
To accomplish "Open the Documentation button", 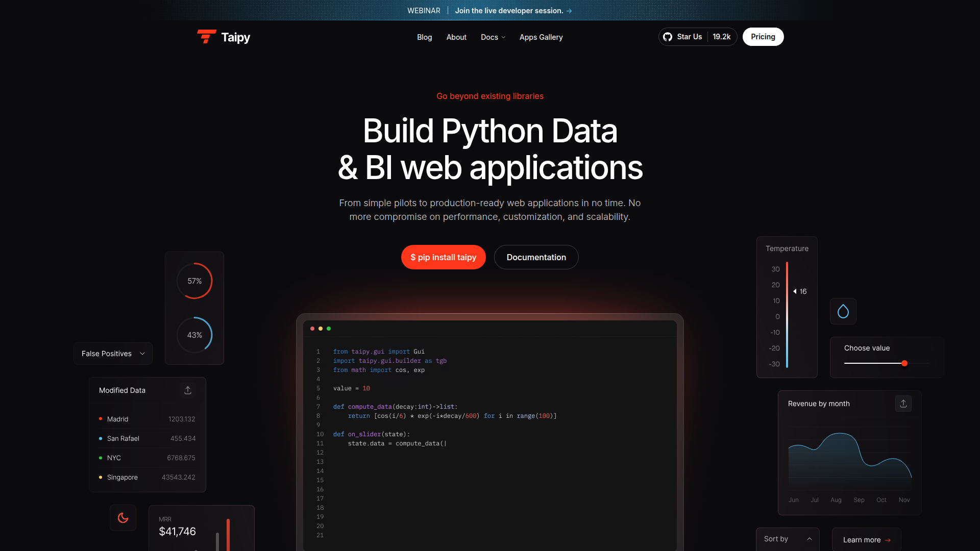I will (x=536, y=257).
